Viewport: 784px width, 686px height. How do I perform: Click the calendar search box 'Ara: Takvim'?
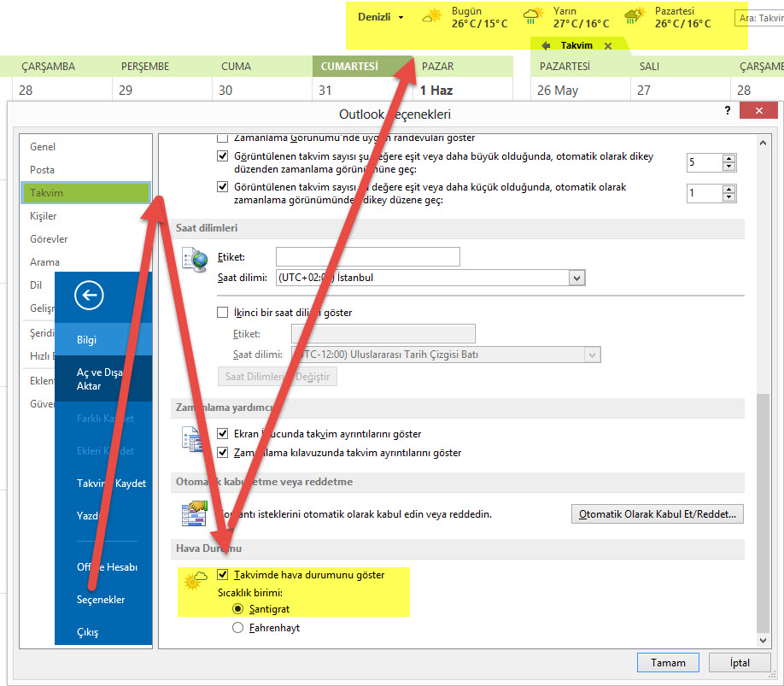pos(759,18)
